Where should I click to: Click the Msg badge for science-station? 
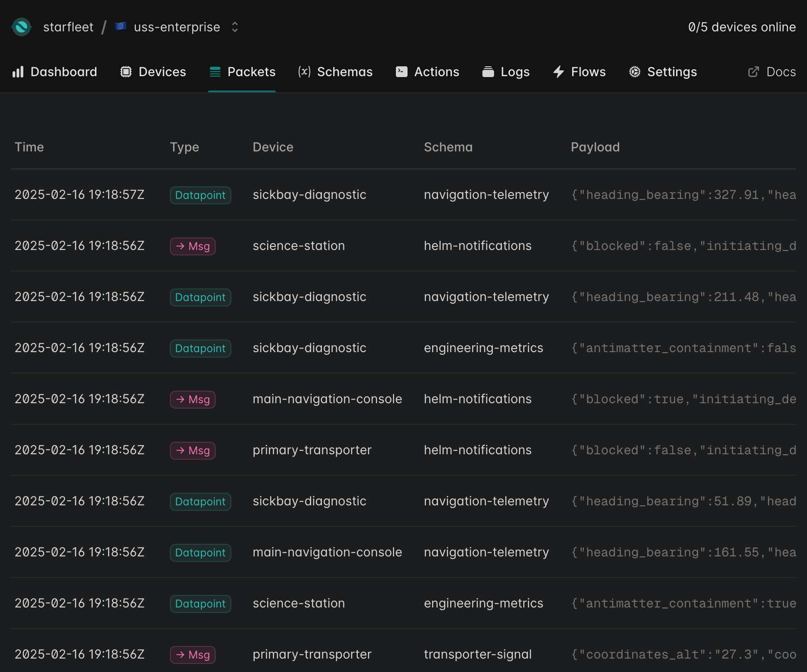[x=193, y=246]
